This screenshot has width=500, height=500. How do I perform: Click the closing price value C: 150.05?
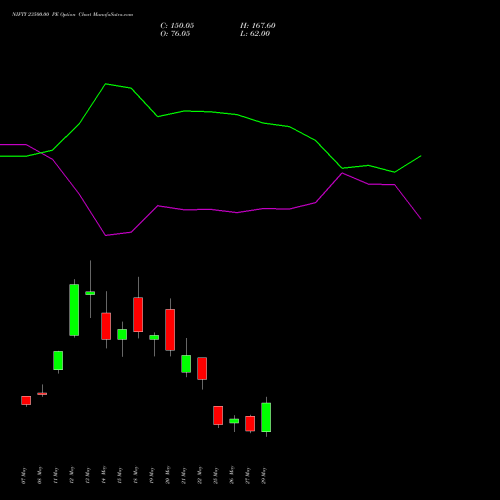(x=177, y=26)
